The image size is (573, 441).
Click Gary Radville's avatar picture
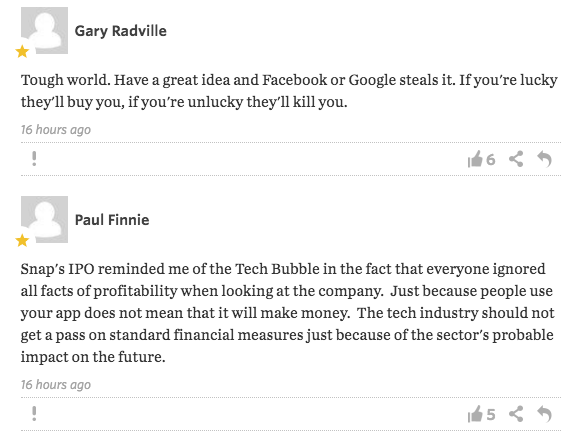[44, 30]
